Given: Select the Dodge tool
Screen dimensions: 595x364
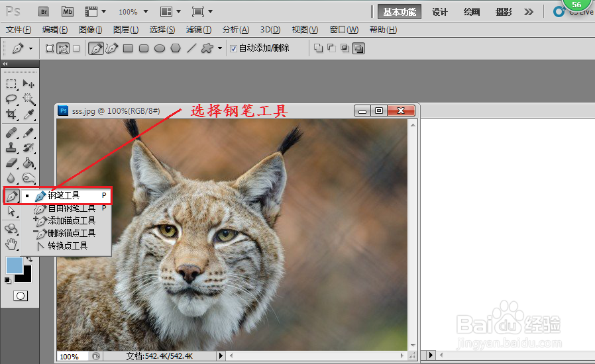Looking at the screenshot, I should (28, 178).
